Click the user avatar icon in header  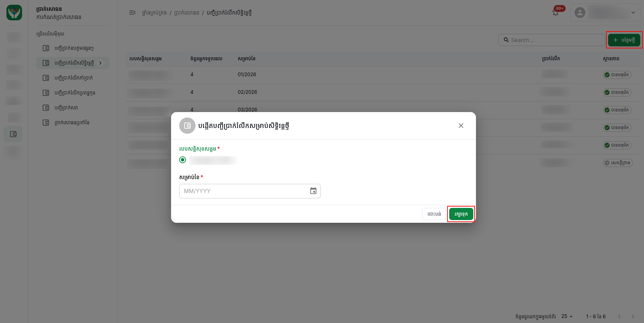(x=580, y=13)
